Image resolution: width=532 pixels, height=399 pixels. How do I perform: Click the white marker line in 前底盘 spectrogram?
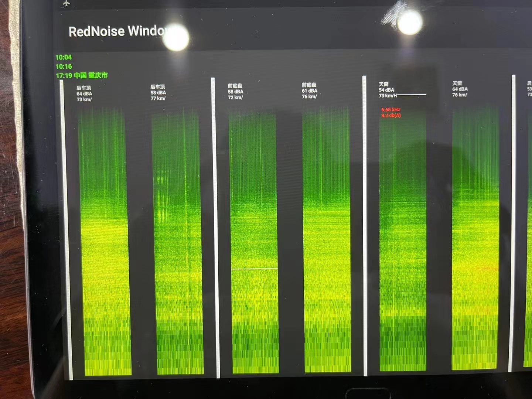(x=255, y=269)
